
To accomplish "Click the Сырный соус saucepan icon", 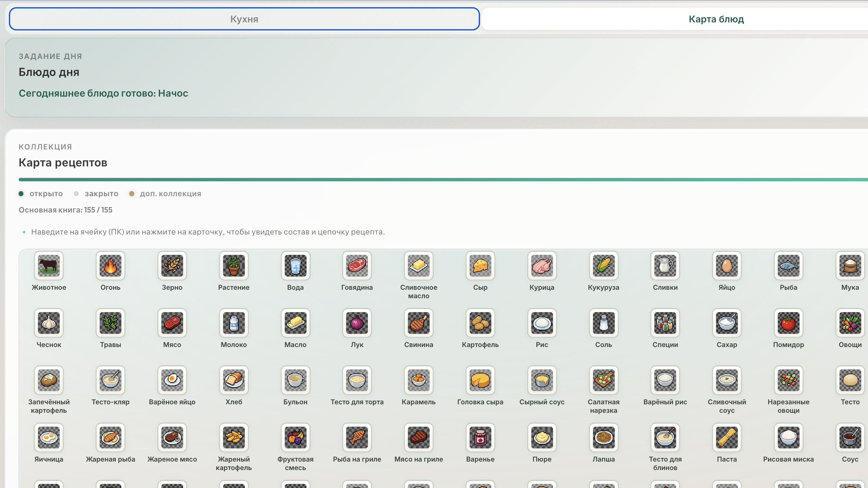I will (542, 380).
